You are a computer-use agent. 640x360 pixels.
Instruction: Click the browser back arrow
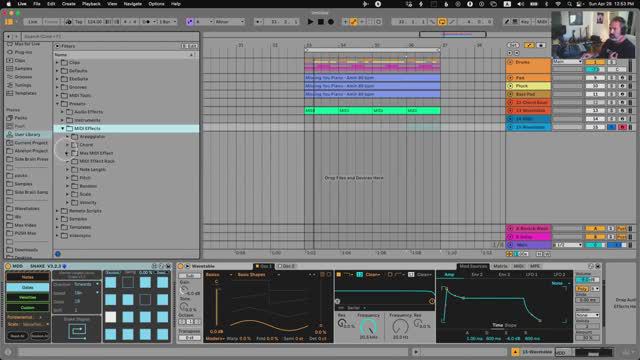pyautogui.click(x=8, y=36)
